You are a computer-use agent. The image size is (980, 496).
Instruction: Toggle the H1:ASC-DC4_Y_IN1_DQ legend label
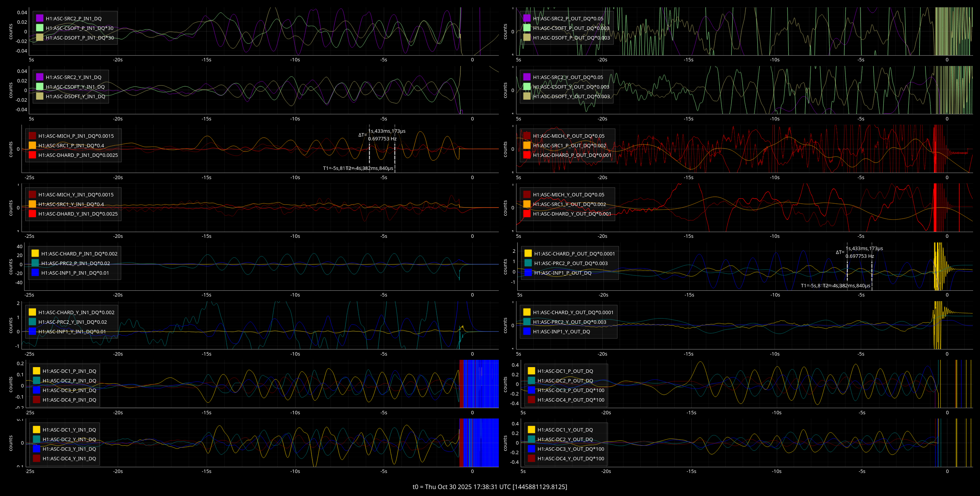[x=69, y=459]
